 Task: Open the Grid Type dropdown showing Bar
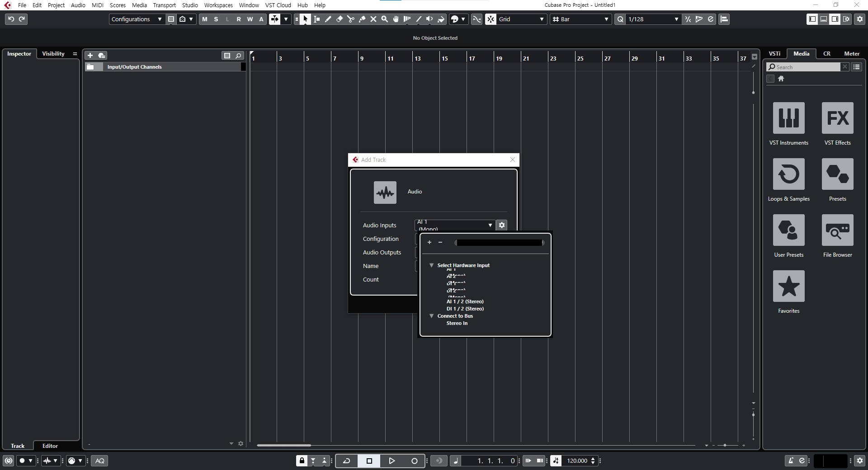pos(580,19)
